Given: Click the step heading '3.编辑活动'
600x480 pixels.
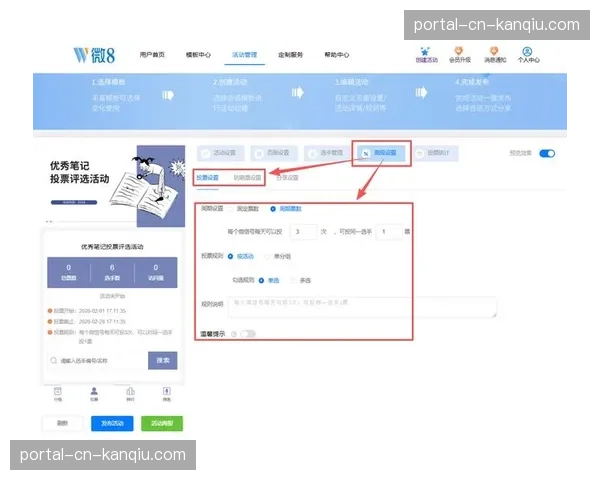Looking at the screenshot, I should [351, 82].
